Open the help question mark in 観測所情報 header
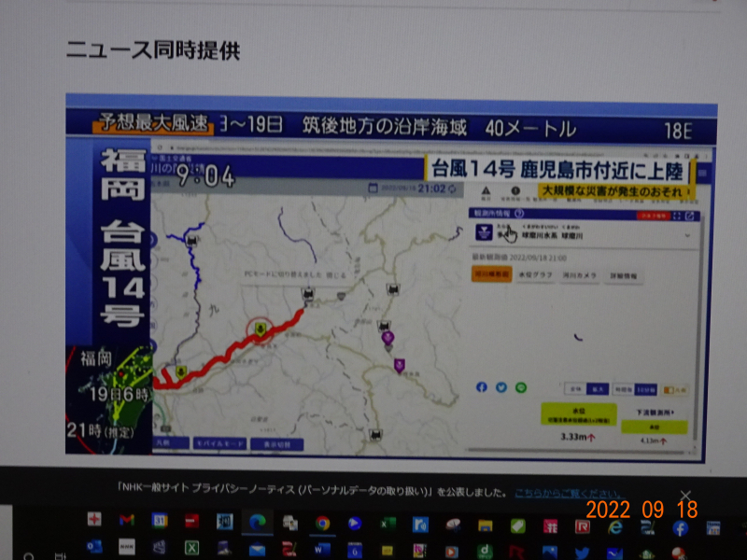This screenshot has height=560, width=747. tap(519, 214)
